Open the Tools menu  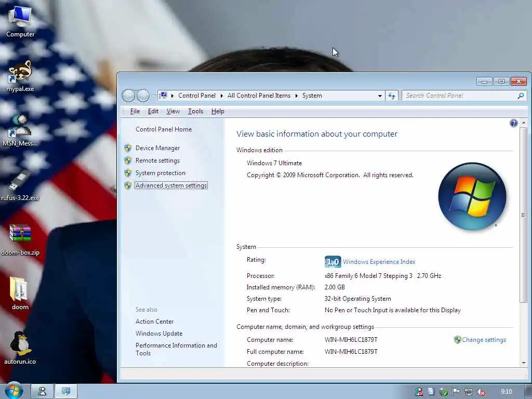click(x=195, y=111)
